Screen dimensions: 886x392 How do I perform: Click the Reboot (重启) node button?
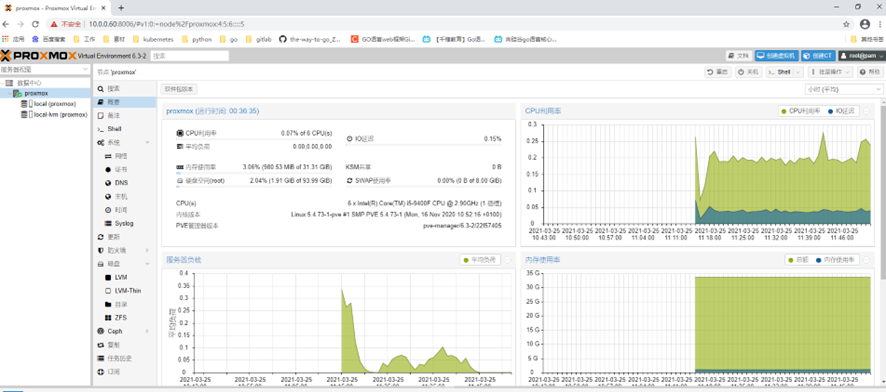pyautogui.click(x=718, y=72)
